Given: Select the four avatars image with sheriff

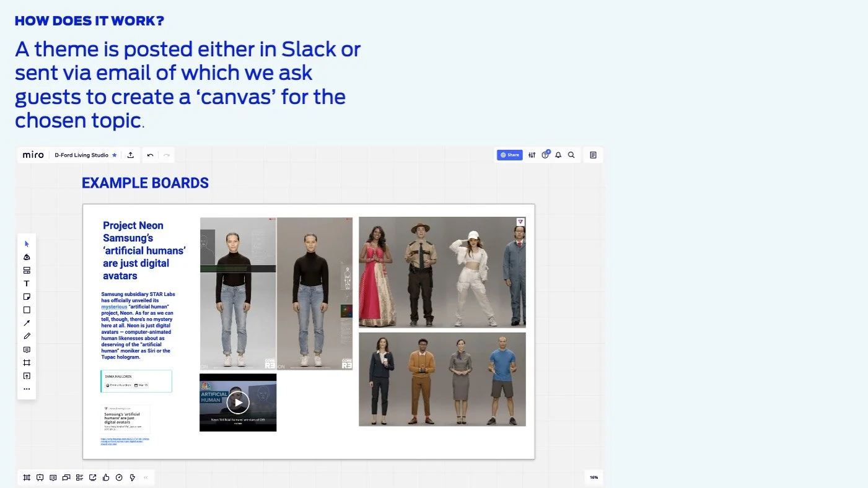Looking at the screenshot, I should coord(442,272).
